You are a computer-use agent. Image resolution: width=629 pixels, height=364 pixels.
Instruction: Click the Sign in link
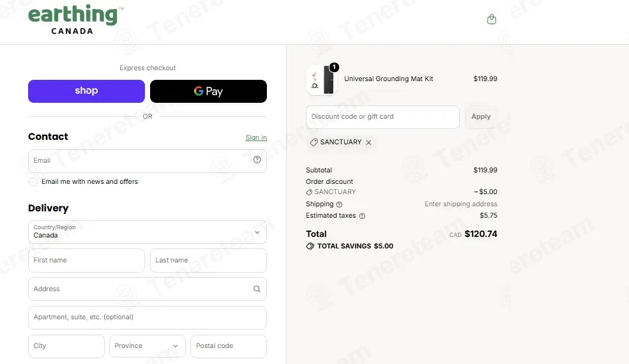(256, 137)
